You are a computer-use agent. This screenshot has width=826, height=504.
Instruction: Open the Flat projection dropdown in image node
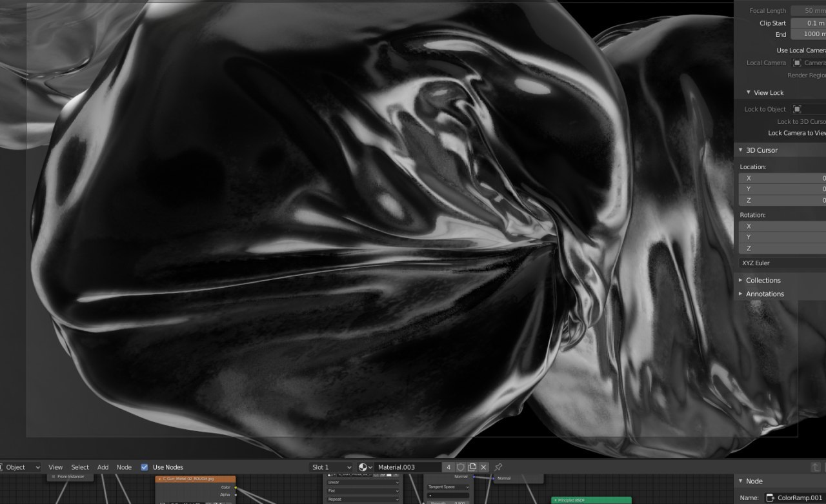pyautogui.click(x=363, y=490)
